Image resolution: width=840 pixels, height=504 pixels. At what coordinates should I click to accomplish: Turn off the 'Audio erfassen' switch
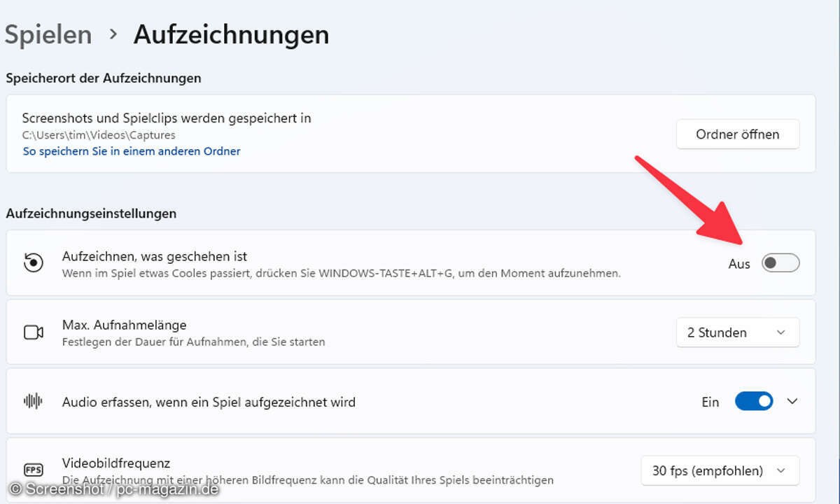754,401
